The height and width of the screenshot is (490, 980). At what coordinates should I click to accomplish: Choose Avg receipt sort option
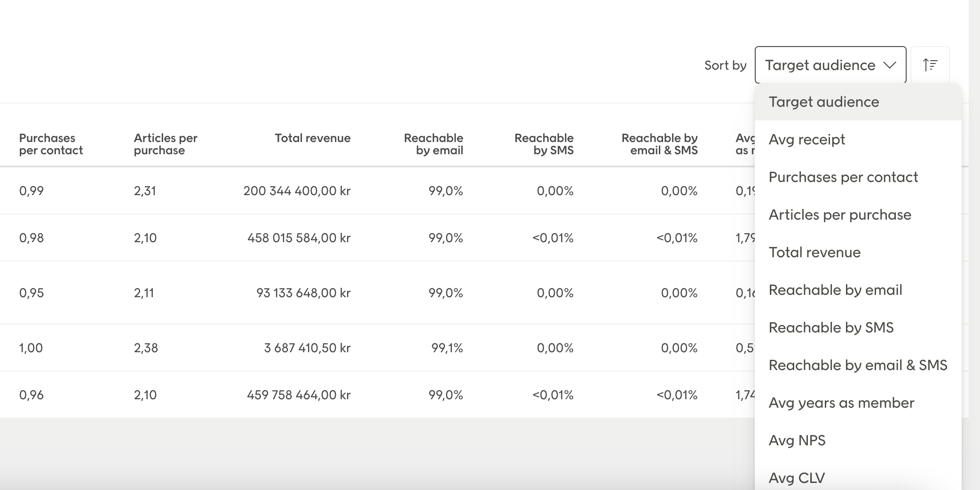pos(806,140)
